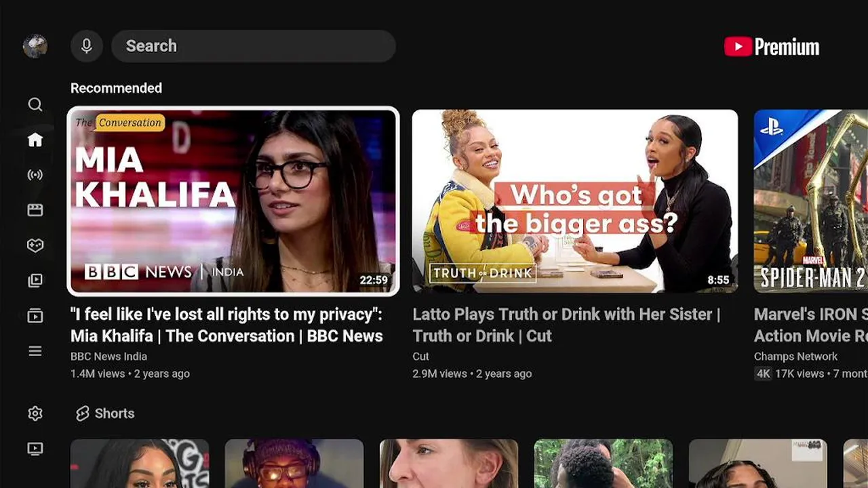Screen dimensions: 868x488
Task: Click the Champs Network channel name
Action: (x=795, y=357)
